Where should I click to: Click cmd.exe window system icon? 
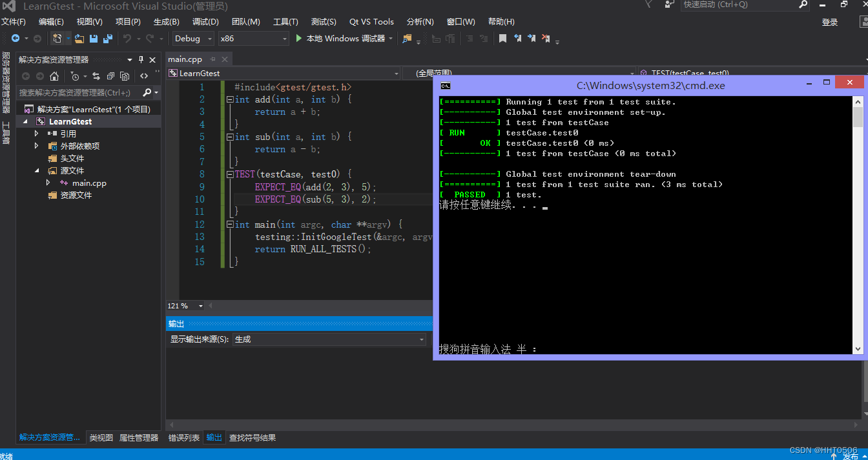[445, 85]
